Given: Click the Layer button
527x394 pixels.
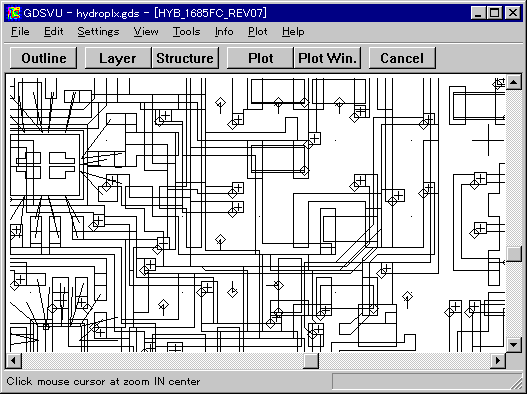Looking at the screenshot, I should click(x=118, y=58).
